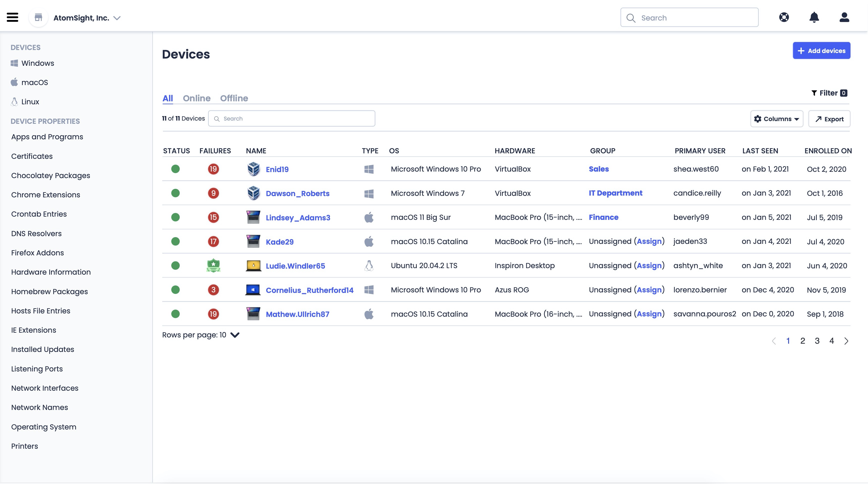The image size is (868, 484).
Task: Click the red 3 failures badge for Cornelius_Rutherford14
Action: [x=213, y=290]
